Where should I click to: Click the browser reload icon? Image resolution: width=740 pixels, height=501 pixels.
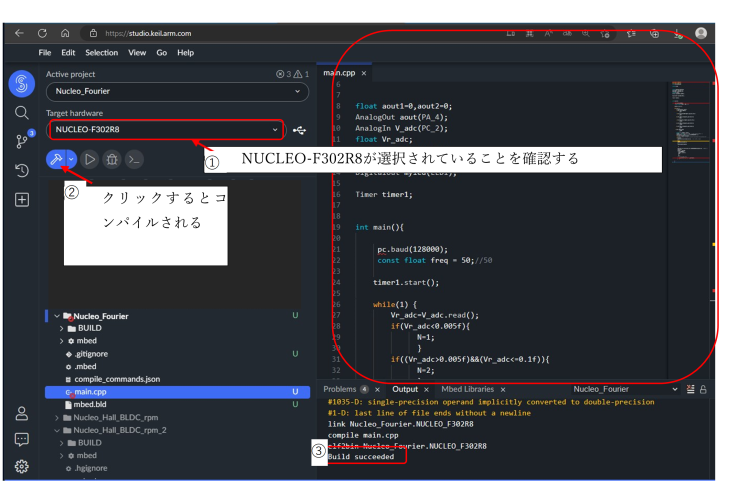point(42,33)
